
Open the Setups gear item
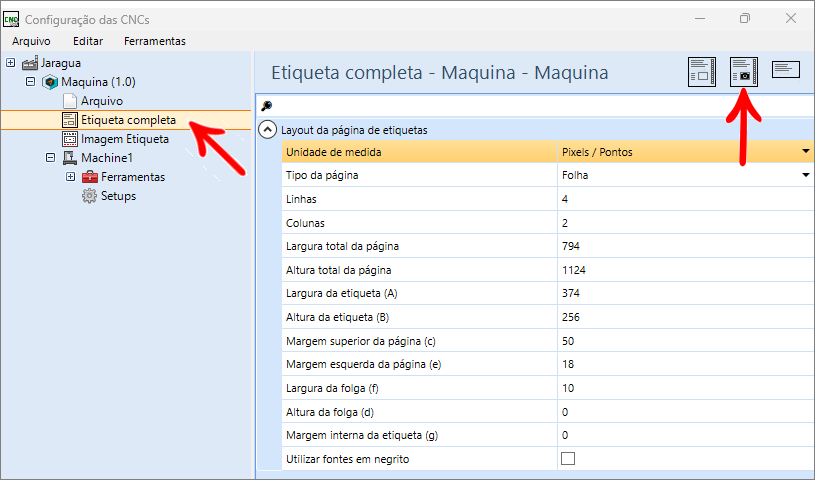(109, 196)
